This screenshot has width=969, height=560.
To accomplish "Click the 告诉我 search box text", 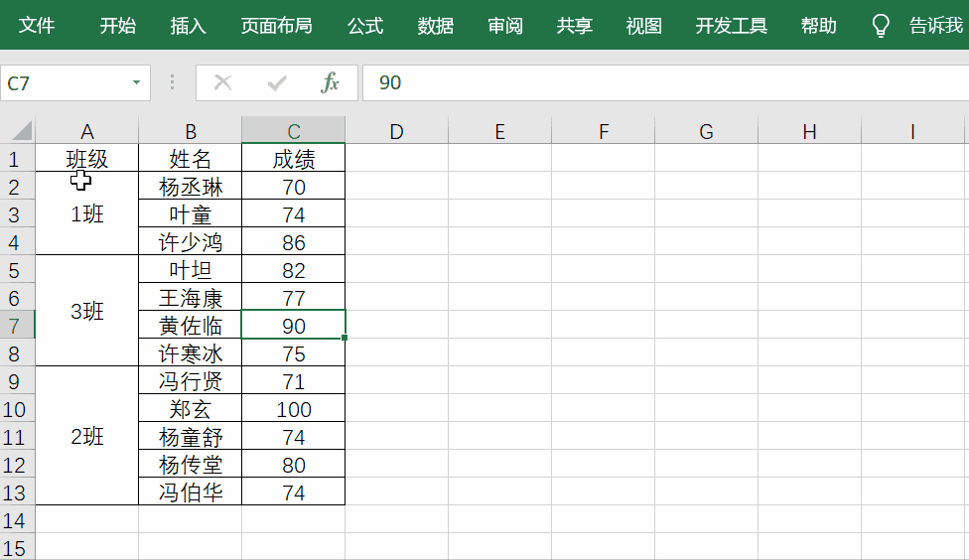I will point(935,26).
